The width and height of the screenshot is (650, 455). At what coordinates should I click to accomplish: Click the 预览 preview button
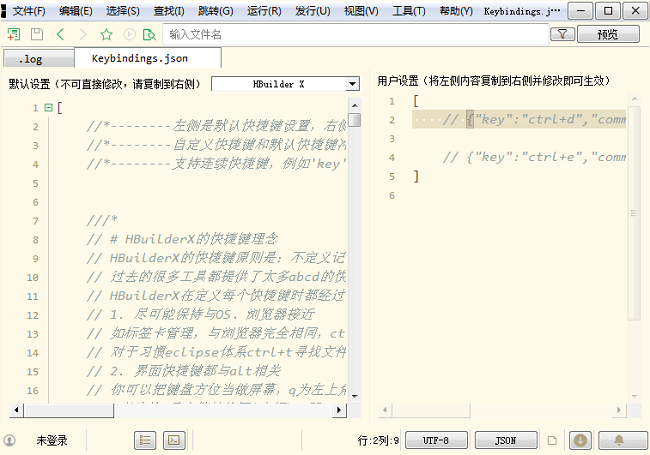(x=608, y=34)
